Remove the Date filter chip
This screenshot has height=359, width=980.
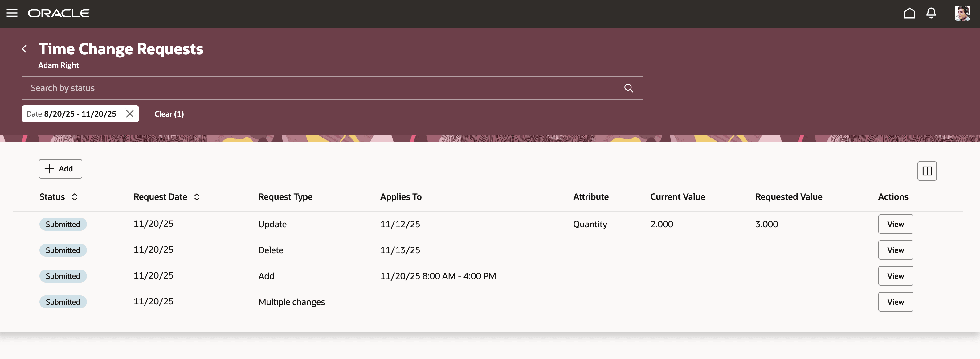point(130,114)
